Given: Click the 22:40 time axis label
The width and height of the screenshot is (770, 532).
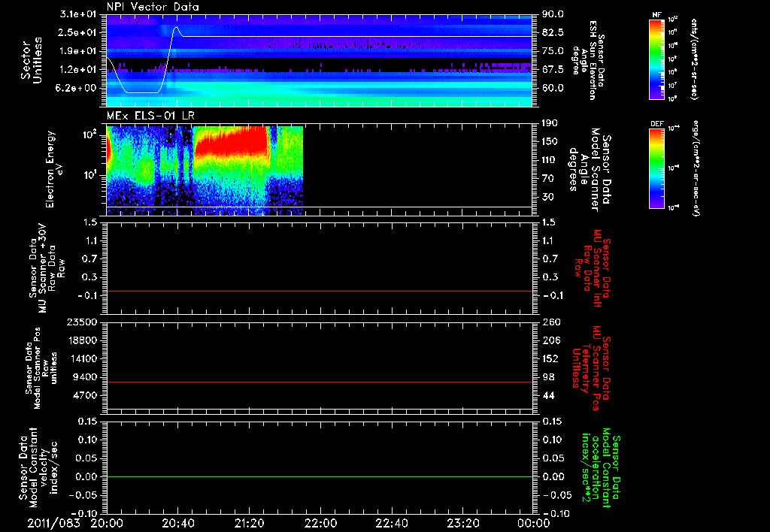Looking at the screenshot, I should (x=391, y=523).
